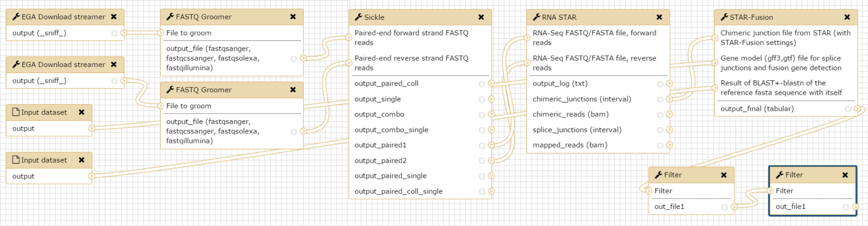
Task: Click the wrench icon of the STAR-Fusion node
Action: pyautogui.click(x=724, y=17)
